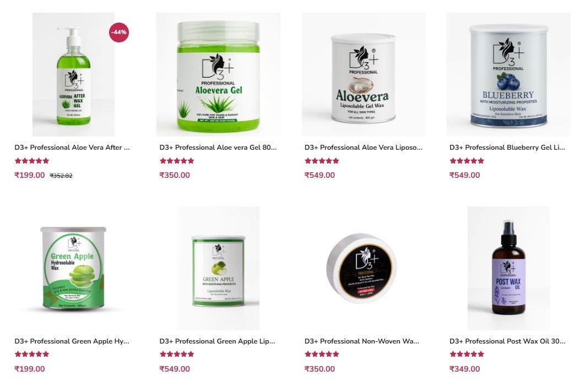This screenshot has width=585, height=392.
Task: Click the -44% discount badge
Action: click(118, 32)
